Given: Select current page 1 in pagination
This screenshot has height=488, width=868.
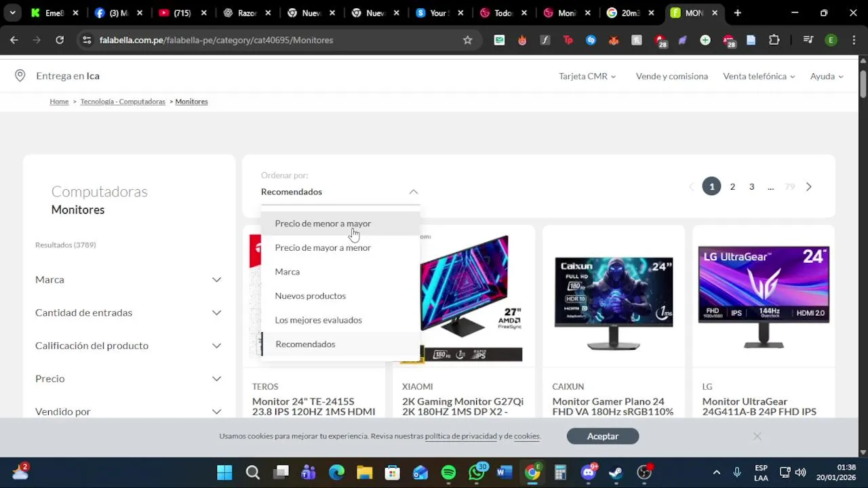Looking at the screenshot, I should [711, 186].
